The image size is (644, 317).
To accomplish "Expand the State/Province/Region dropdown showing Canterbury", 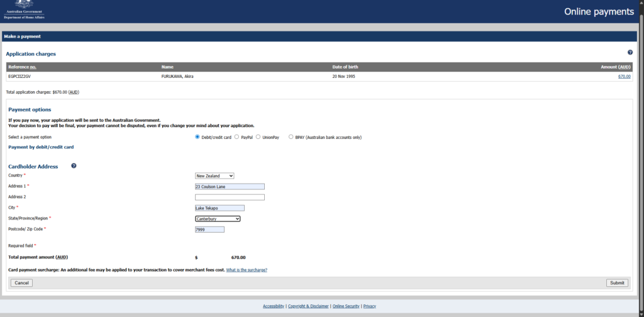I will 218,219.
